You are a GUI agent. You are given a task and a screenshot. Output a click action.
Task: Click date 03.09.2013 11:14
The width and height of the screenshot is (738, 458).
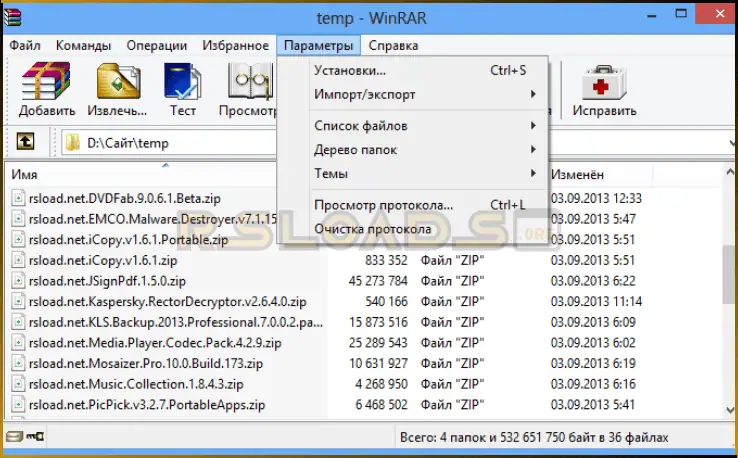click(596, 301)
